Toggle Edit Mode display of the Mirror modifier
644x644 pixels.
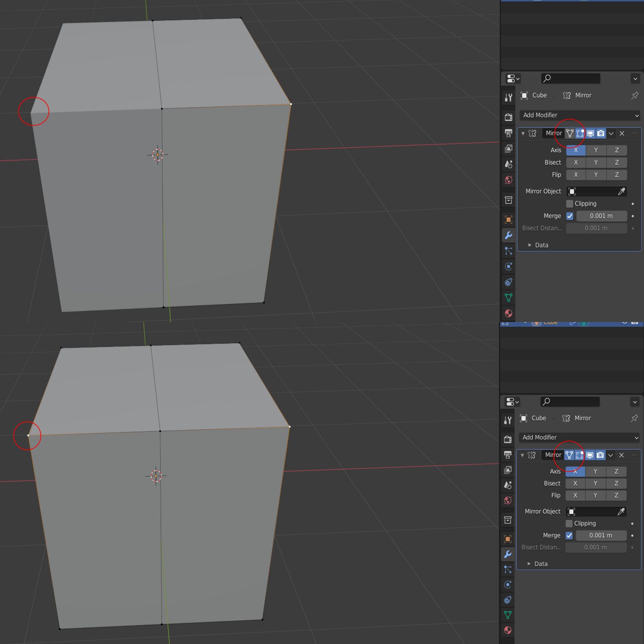click(x=580, y=133)
